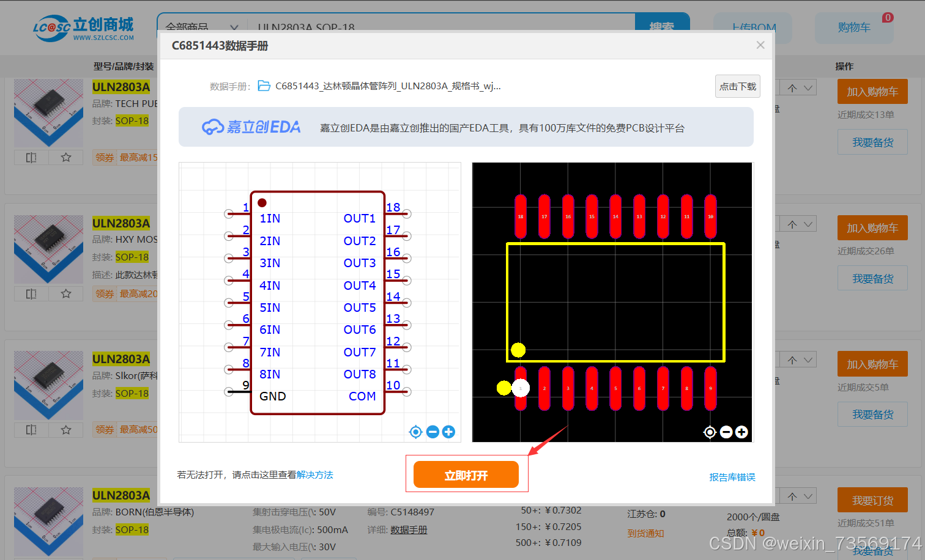
Task: Click the 上传BOM button
Action: coord(753,28)
